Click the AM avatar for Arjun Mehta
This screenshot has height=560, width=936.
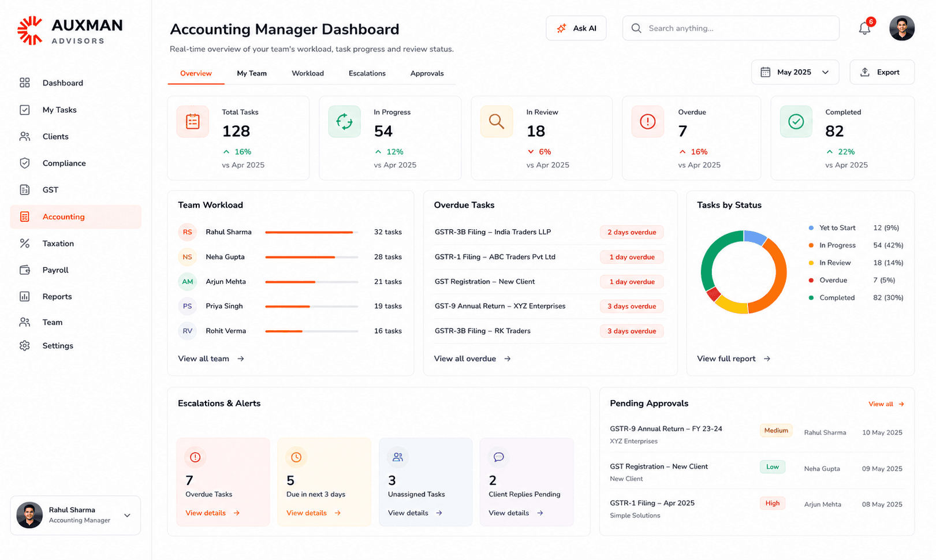pos(187,282)
